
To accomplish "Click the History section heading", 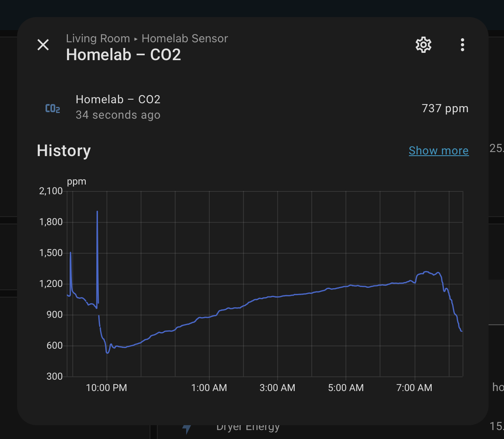I will tap(64, 151).
